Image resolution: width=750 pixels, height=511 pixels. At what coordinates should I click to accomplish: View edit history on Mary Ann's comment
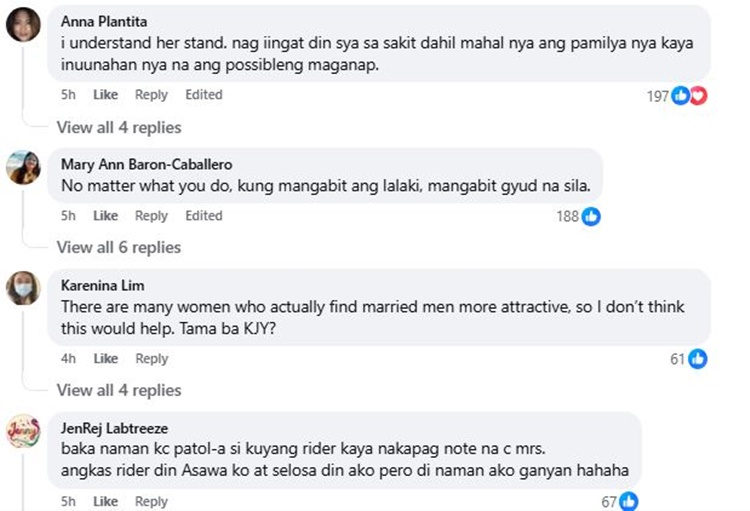[x=203, y=216]
